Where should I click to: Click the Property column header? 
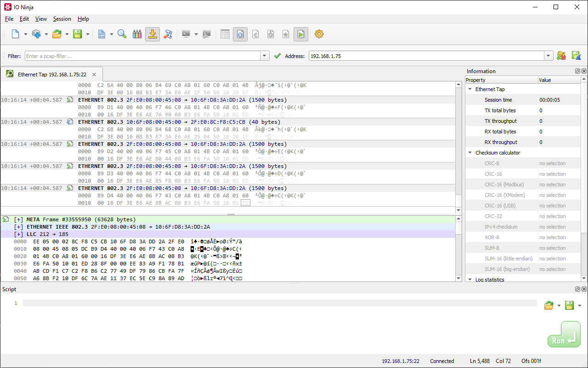tap(502, 80)
